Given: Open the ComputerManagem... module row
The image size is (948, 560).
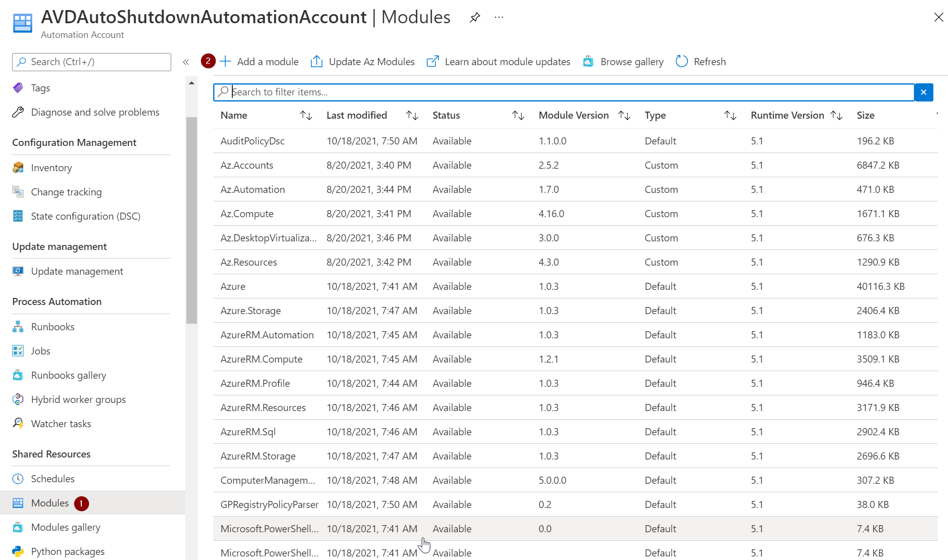Looking at the screenshot, I should (x=575, y=480).
